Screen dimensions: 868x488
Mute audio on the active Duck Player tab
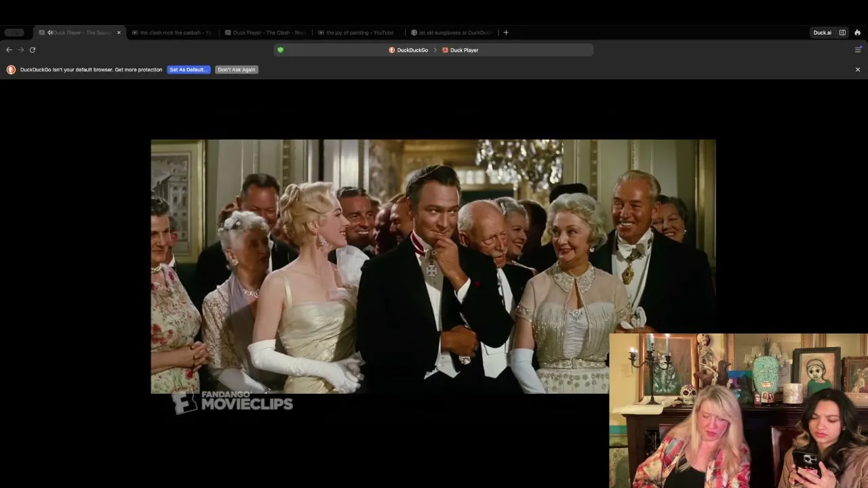coord(50,33)
